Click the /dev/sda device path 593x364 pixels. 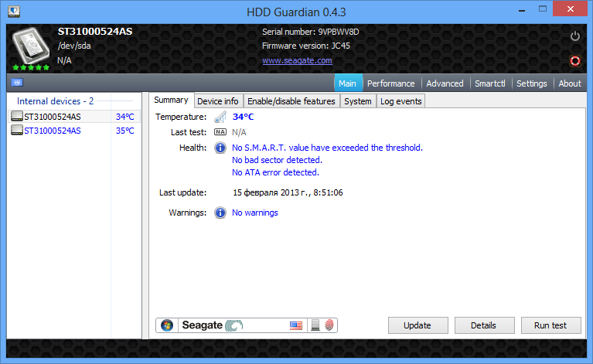[x=74, y=46]
